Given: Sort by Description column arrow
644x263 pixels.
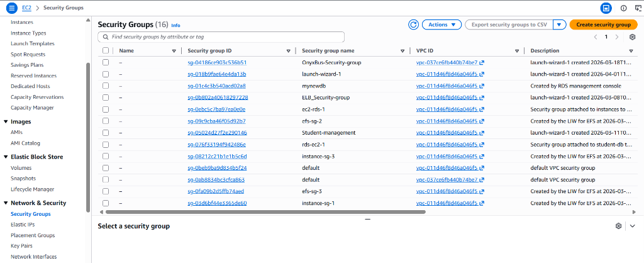Looking at the screenshot, I should (631, 51).
